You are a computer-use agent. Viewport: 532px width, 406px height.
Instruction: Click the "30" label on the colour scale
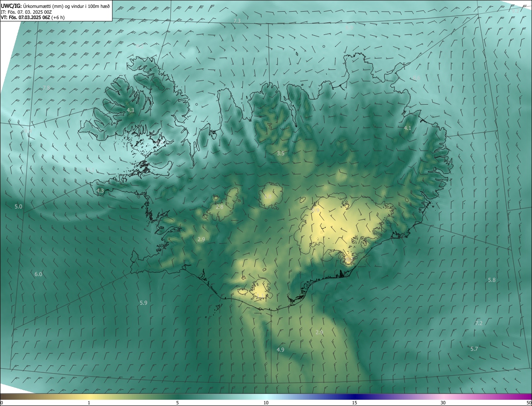tap(443, 403)
